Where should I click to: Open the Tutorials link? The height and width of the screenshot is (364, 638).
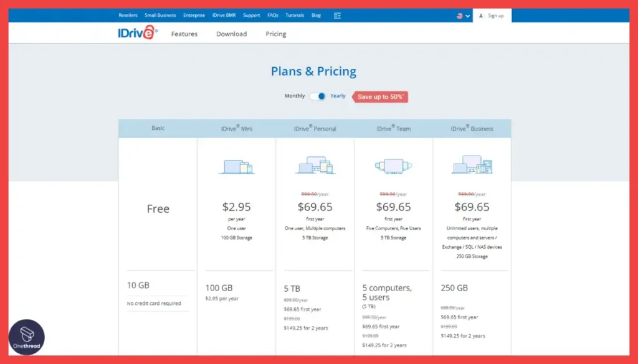295,15
